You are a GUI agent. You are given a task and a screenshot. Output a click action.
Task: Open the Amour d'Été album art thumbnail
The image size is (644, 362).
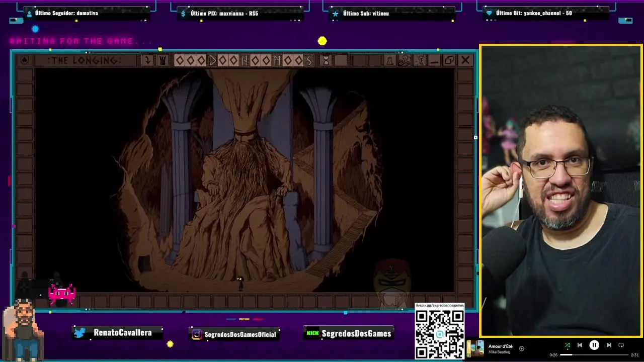[475, 349]
